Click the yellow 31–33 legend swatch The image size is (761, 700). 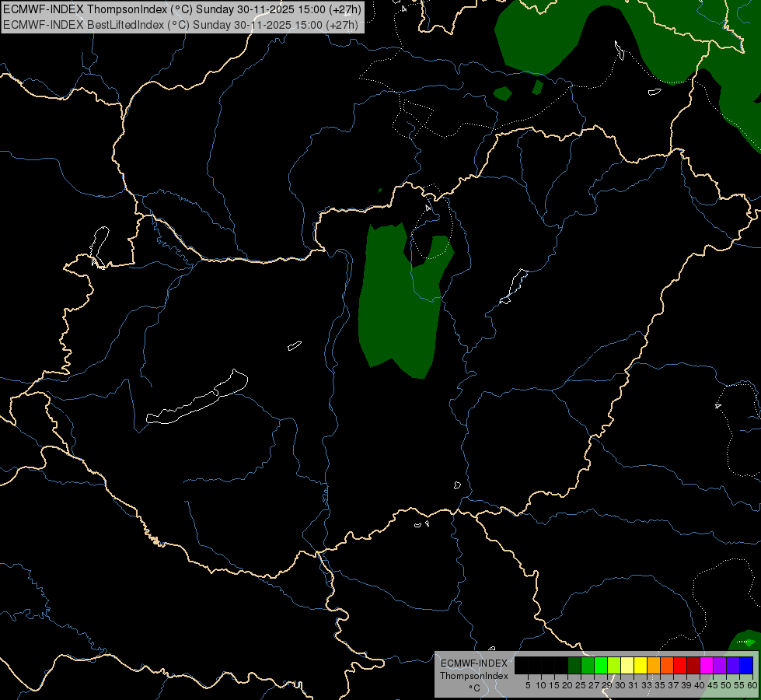pyautogui.click(x=641, y=665)
